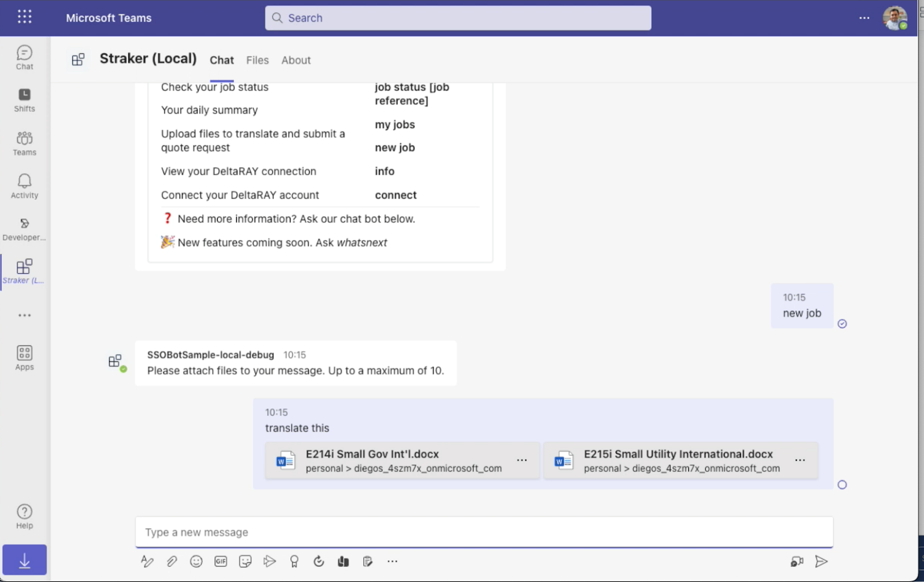Select Straker (Local) app in sidebar

pyautogui.click(x=24, y=271)
